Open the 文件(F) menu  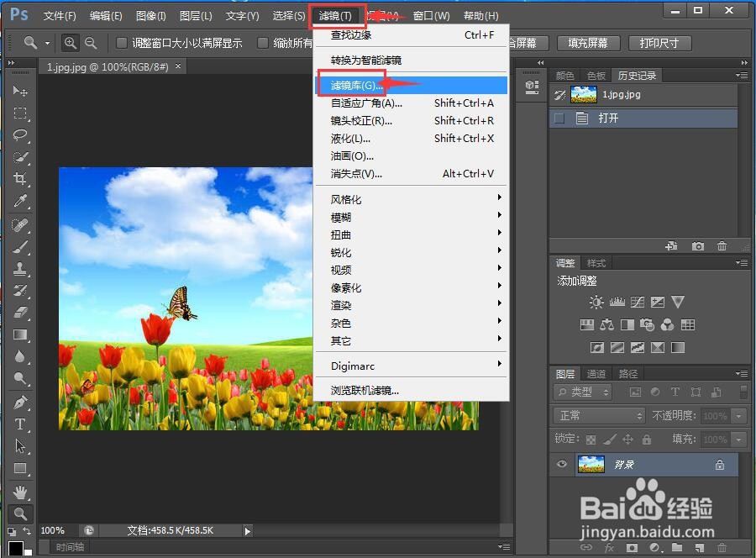[60, 15]
